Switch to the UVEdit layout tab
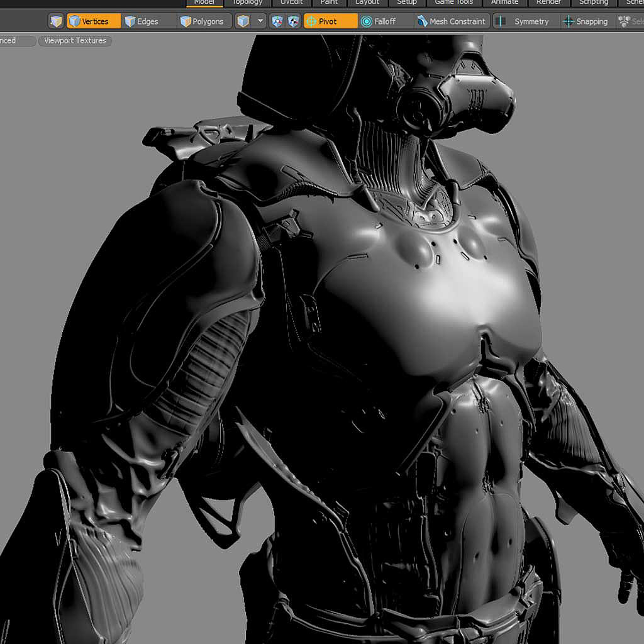The width and height of the screenshot is (644, 644). point(291,3)
